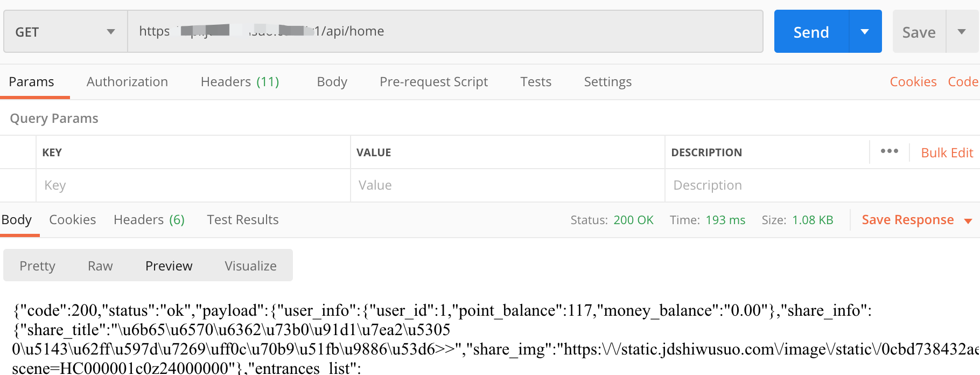Click the Send request button

811,32
